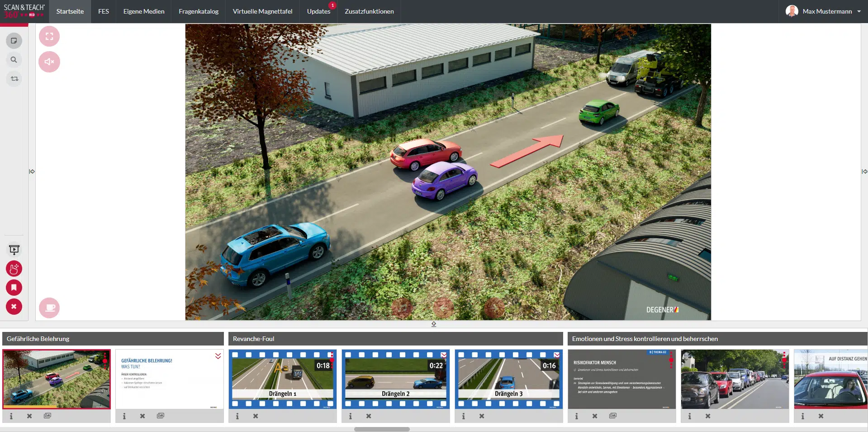
Task: Click the magnifier search icon in sidebar
Action: [x=14, y=60]
